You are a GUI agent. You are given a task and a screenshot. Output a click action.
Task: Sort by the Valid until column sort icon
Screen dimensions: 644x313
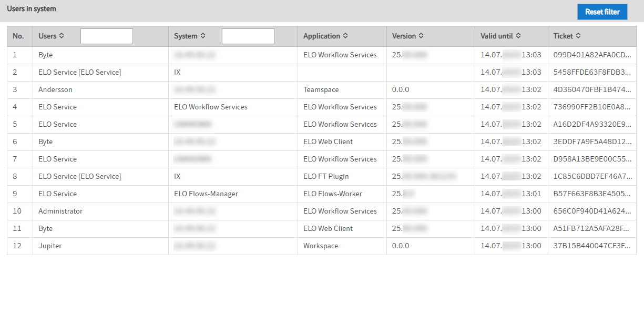518,36
